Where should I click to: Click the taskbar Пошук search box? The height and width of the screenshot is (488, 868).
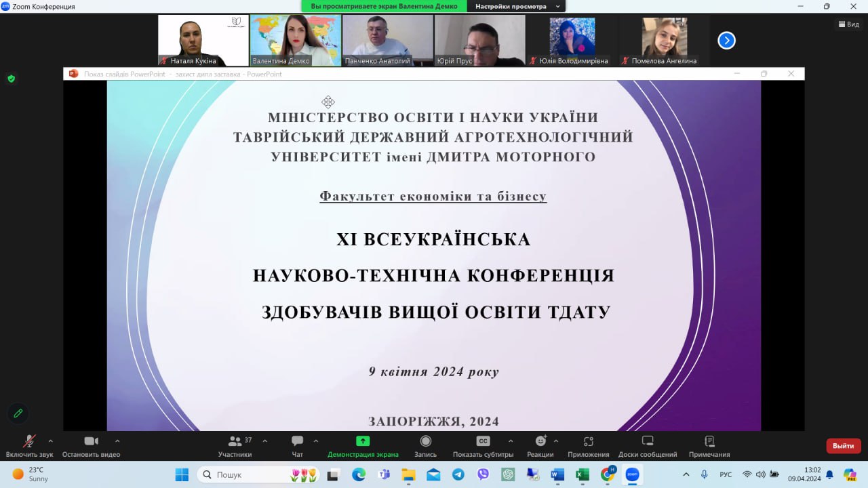coord(258,474)
